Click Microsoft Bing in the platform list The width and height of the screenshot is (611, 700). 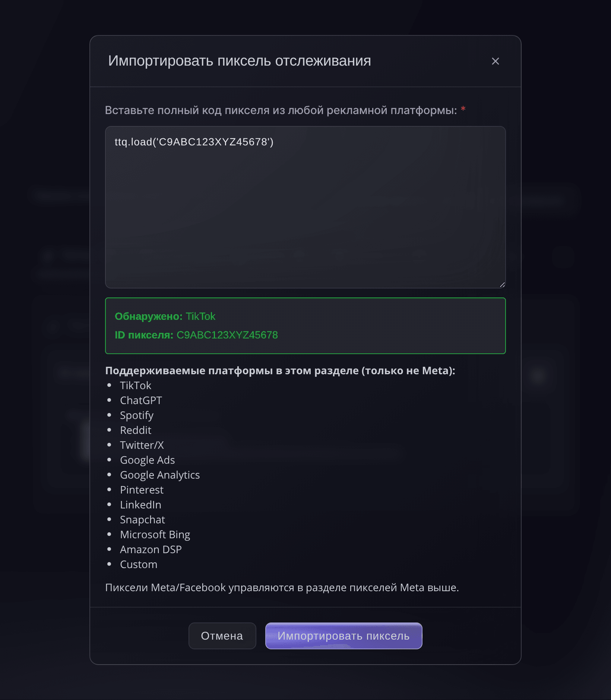(155, 535)
